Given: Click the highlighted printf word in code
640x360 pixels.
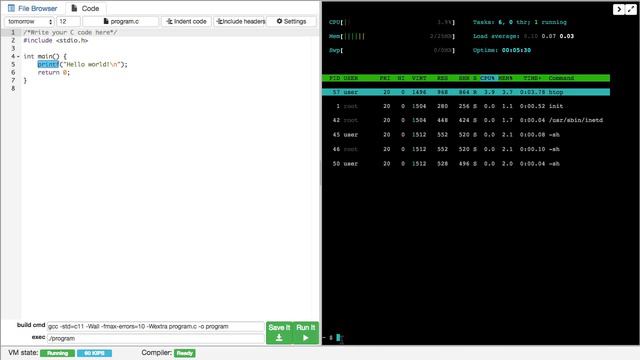Looking at the screenshot, I should [x=48, y=64].
